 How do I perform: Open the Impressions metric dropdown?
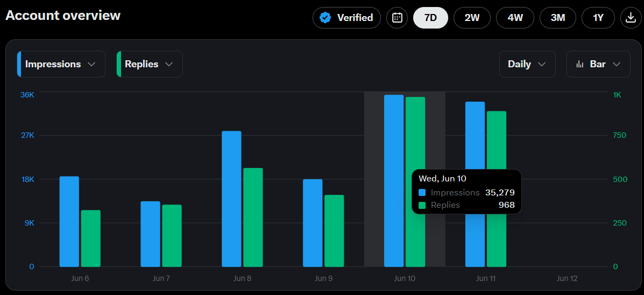tap(61, 64)
